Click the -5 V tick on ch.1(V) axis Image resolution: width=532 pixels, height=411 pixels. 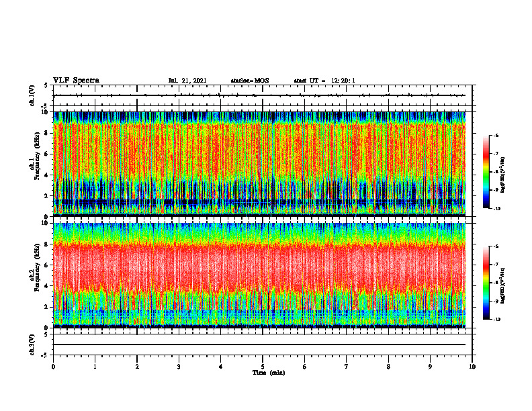45,106
